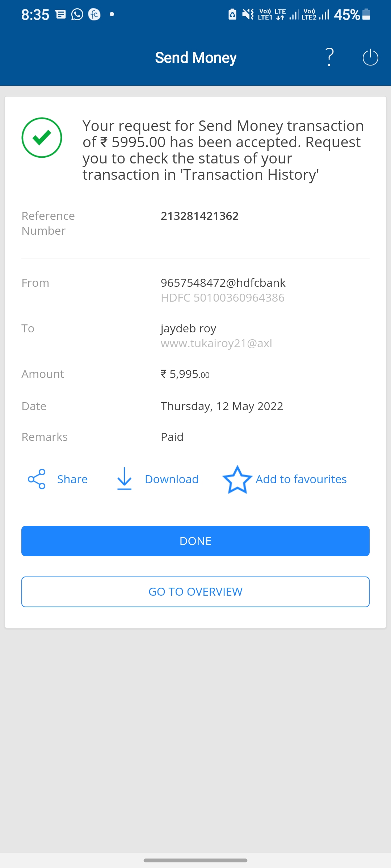Image resolution: width=391 pixels, height=868 pixels.
Task: Tap the recipient name jaydeb roy
Action: (x=188, y=328)
